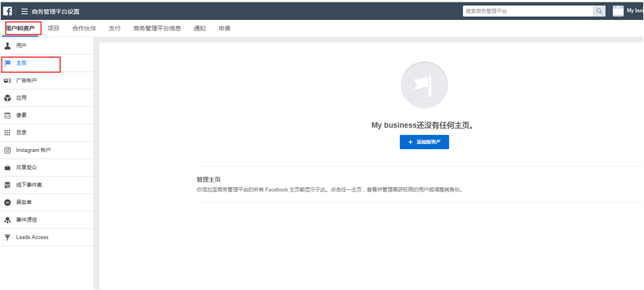Open 广告帐户 sidebar label
Image resolution: width=644 pixels, height=290 pixels.
click(x=26, y=81)
